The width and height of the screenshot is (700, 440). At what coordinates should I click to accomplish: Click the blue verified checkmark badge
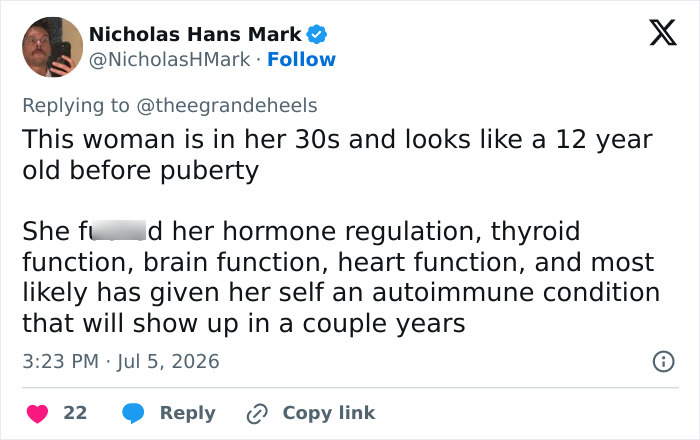317,34
